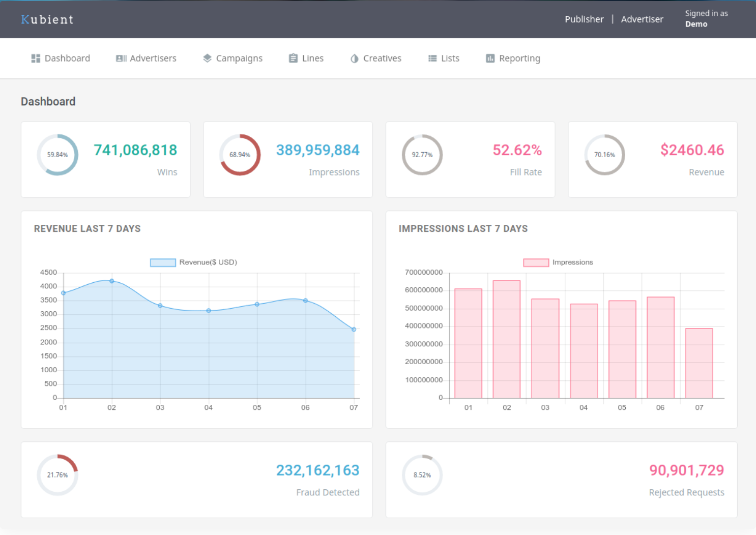Click the Fill Rate label

click(x=526, y=172)
